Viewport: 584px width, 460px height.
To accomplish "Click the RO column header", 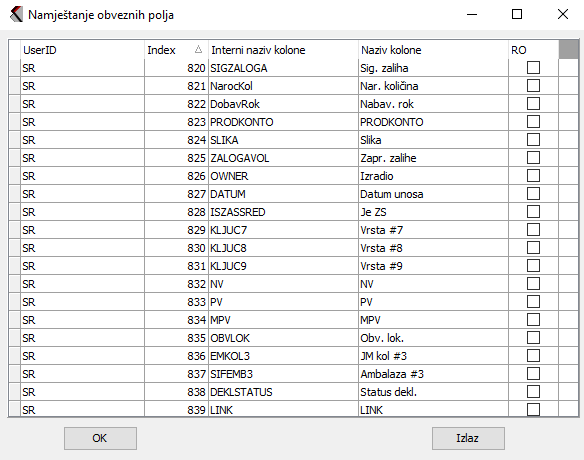I will click(x=533, y=50).
